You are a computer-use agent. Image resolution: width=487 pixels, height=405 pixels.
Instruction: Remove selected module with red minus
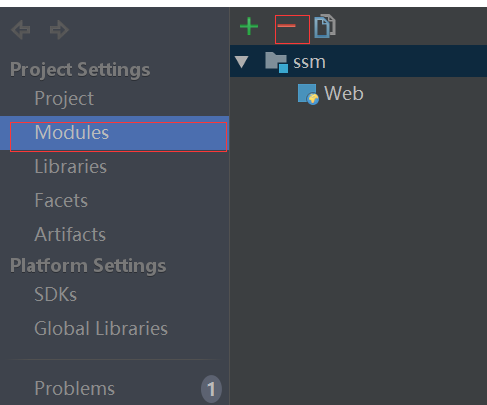286,26
